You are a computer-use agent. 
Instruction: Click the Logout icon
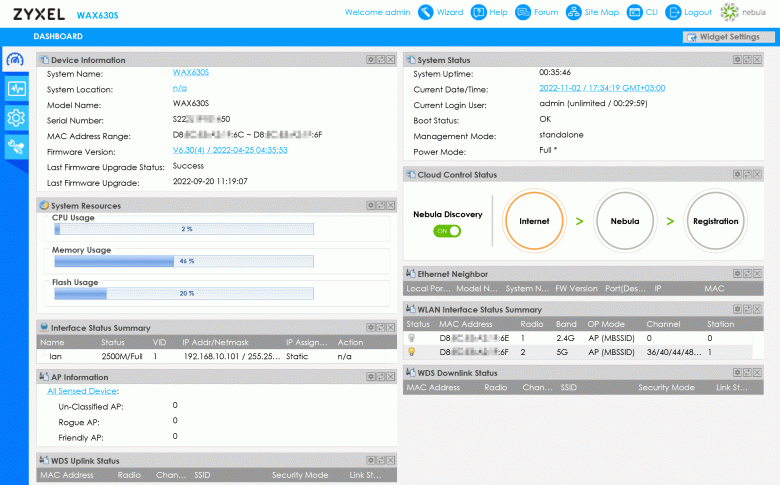(673, 12)
